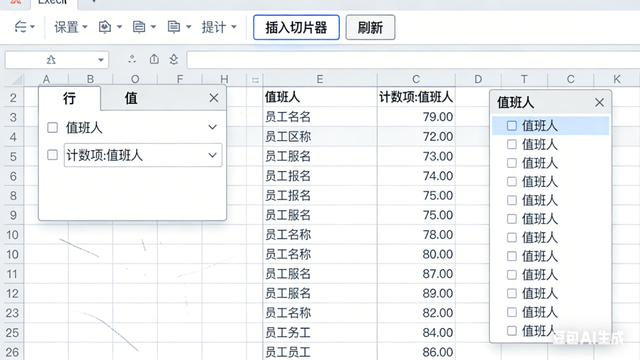Expand the 计数项:值班人 field chevron

212,155
